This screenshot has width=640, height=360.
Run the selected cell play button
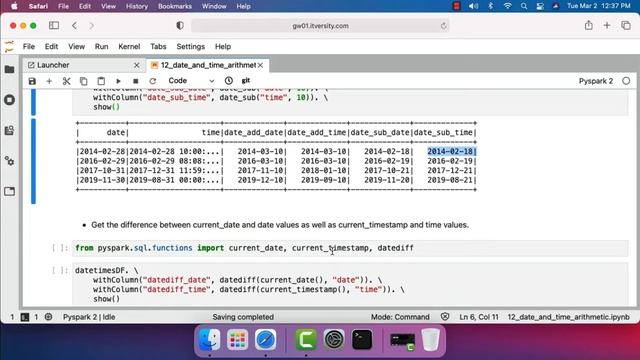[118, 81]
